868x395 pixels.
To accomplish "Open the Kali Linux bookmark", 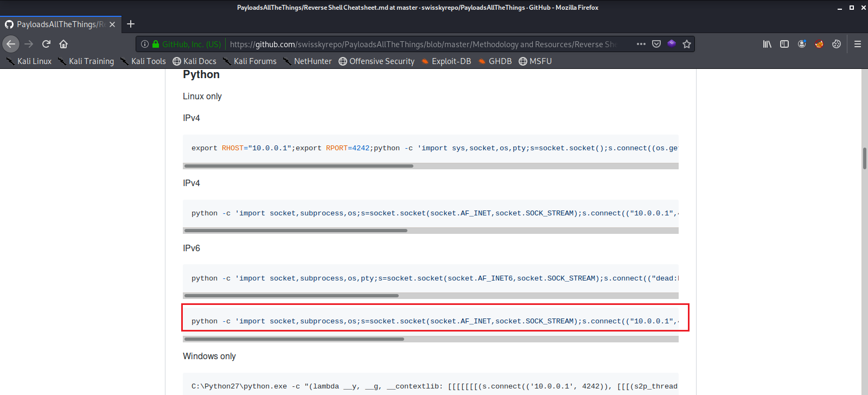I will coord(29,61).
